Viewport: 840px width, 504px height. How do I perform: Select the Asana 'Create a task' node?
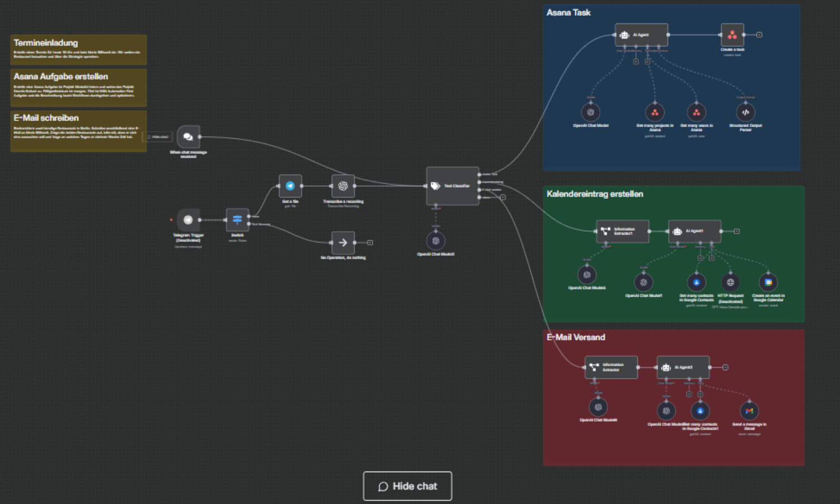point(732,35)
